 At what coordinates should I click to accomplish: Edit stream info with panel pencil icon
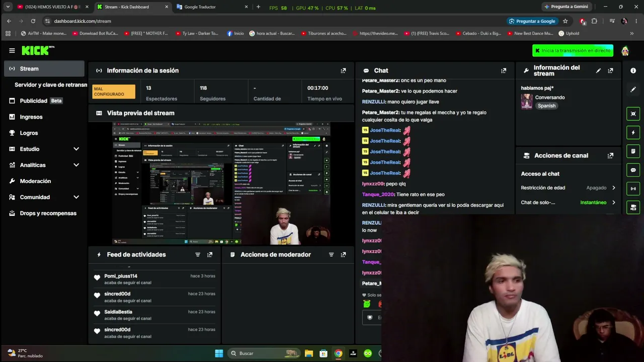click(598, 71)
